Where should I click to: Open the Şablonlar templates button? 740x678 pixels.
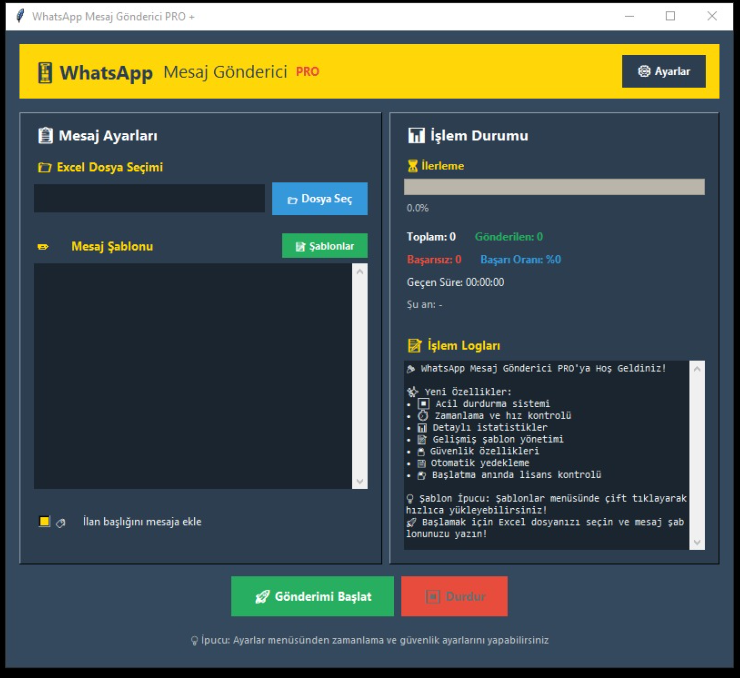(x=325, y=246)
